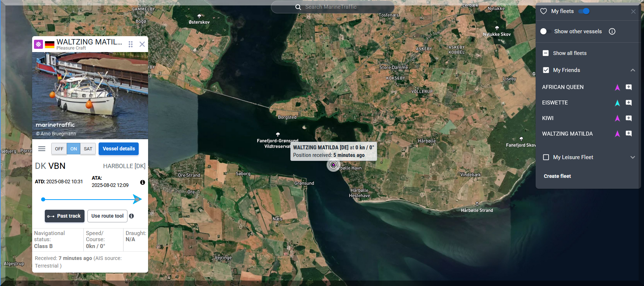
Task: Click the add-note icon for KIWI
Action: [x=628, y=118]
